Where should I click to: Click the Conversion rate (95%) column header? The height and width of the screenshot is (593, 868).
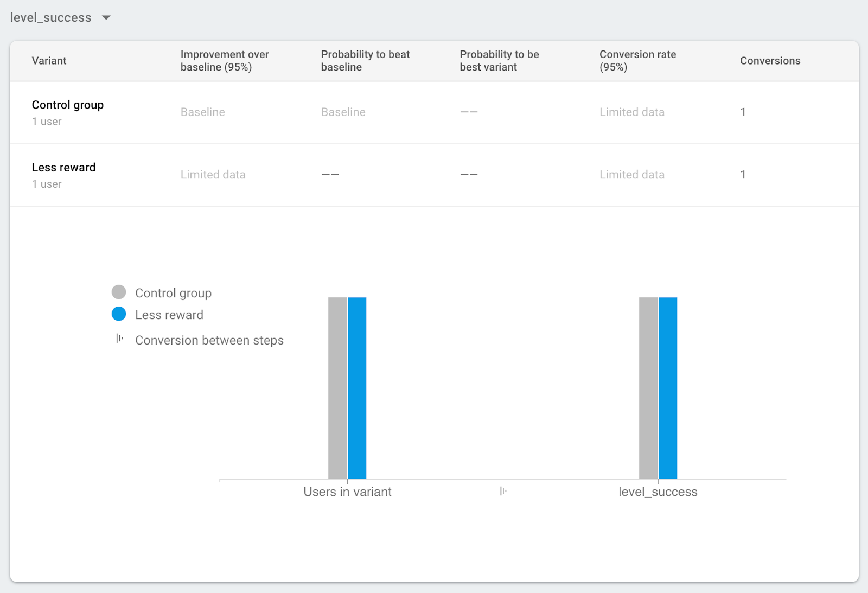point(637,61)
